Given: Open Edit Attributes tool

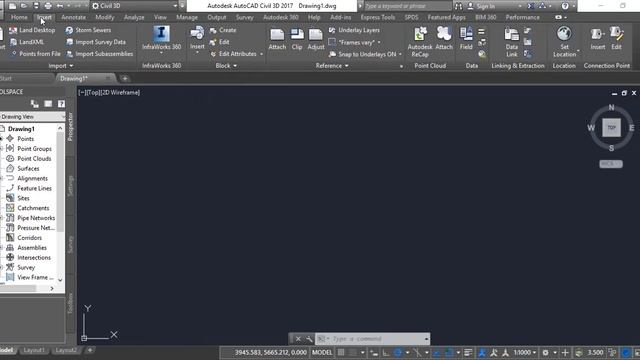Looking at the screenshot, I should tap(233, 54).
